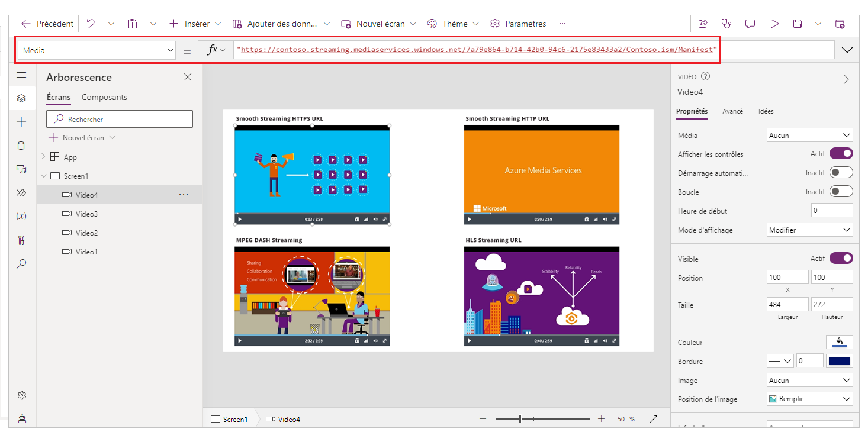Viewport: 868px width, 432px height.
Task: Open the App checker stethoscope icon
Action: (726, 24)
